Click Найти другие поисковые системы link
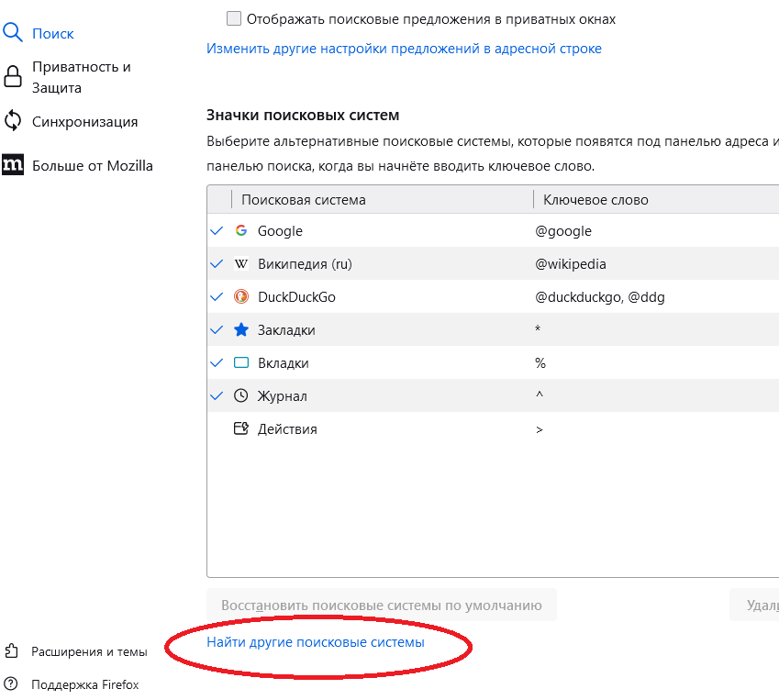Viewport: 779px width, 700px height. [316, 642]
